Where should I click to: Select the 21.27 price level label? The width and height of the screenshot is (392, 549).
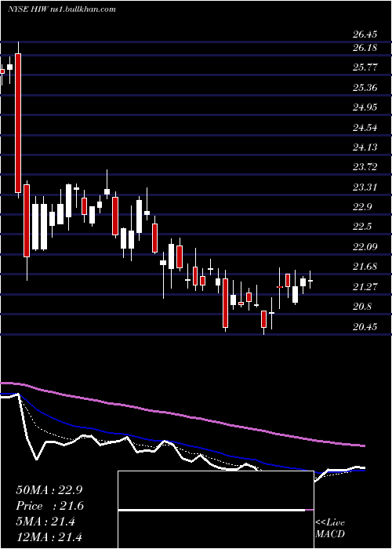[x=365, y=287]
